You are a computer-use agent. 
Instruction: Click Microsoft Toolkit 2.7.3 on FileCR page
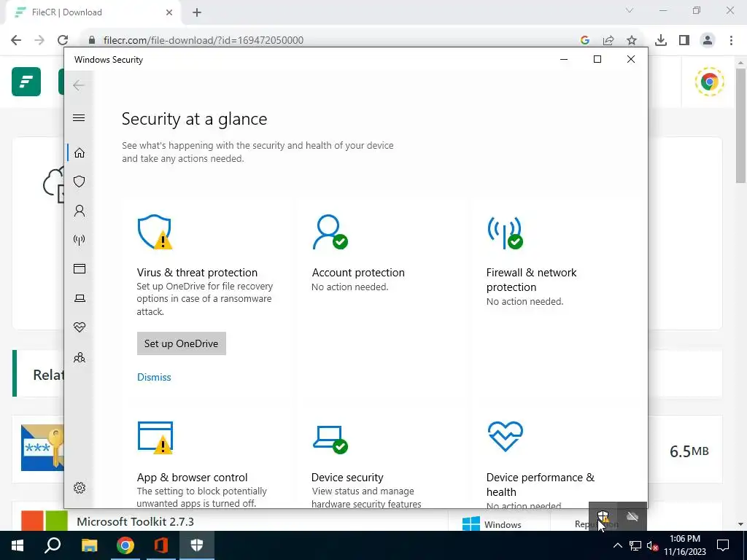(x=135, y=521)
